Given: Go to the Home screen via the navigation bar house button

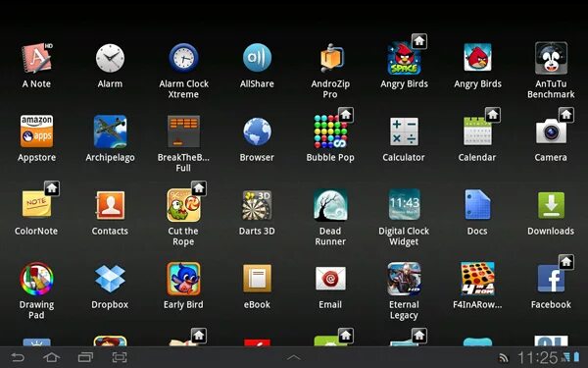Looking at the screenshot, I should tap(51, 357).
